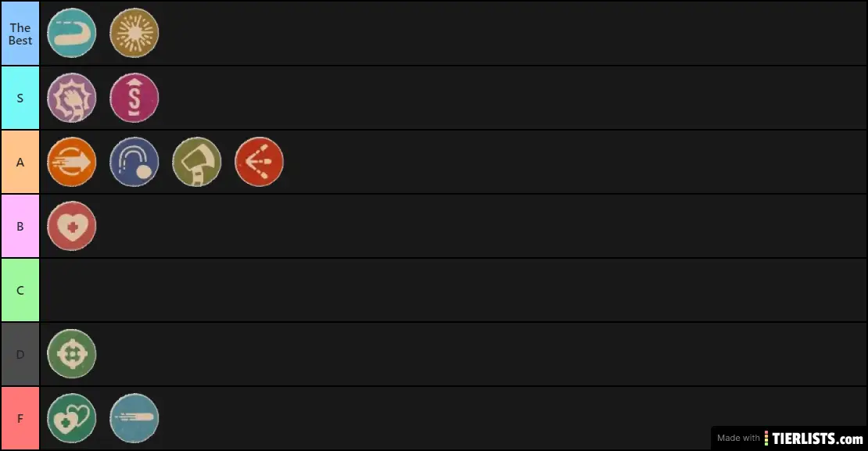Select the magenta S arrow icon
The width and height of the screenshot is (868, 451).
click(135, 98)
